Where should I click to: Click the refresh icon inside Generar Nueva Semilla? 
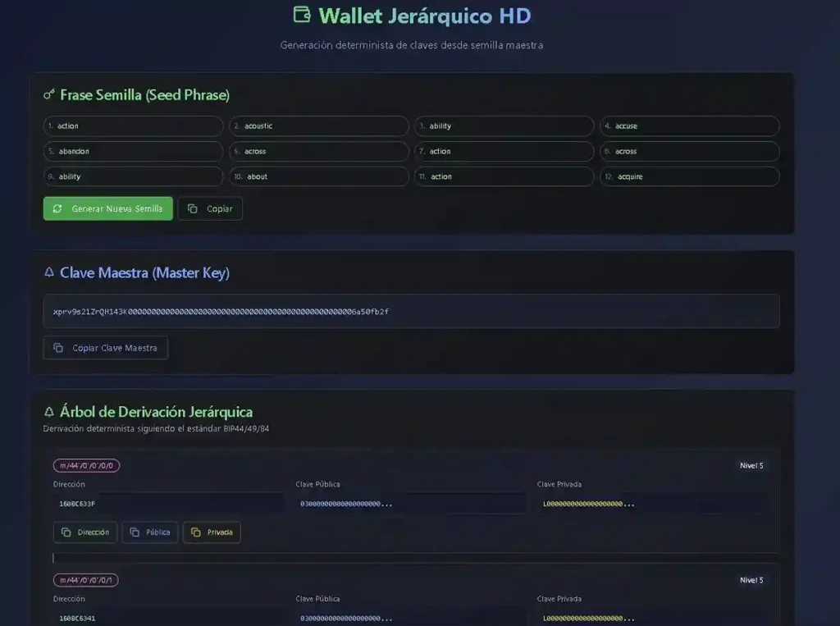[x=57, y=208]
